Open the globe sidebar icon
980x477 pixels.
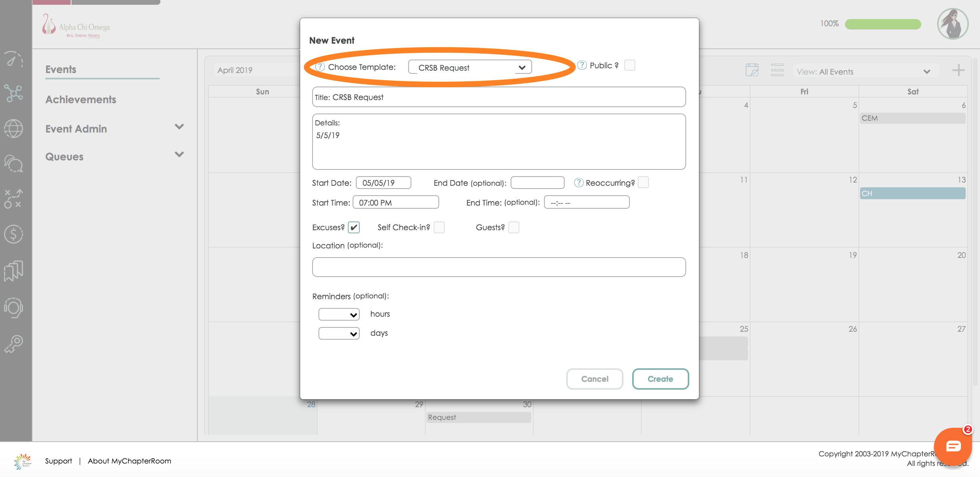point(14,129)
